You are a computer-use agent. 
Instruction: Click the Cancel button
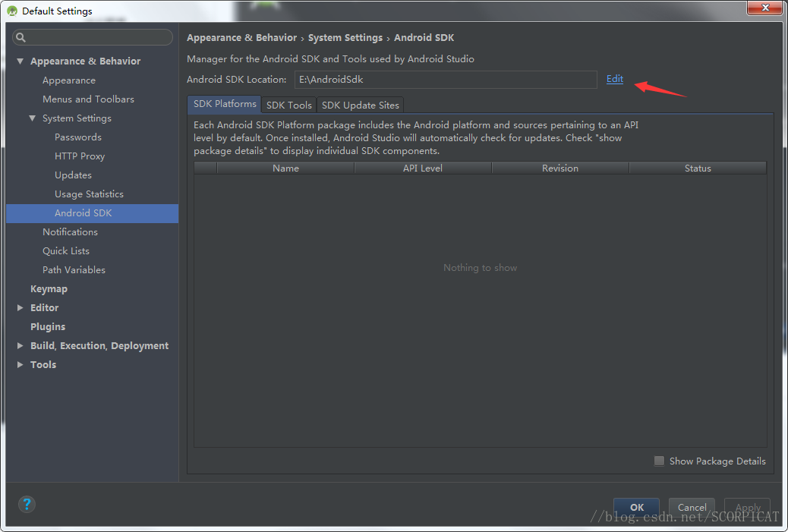[x=692, y=508]
